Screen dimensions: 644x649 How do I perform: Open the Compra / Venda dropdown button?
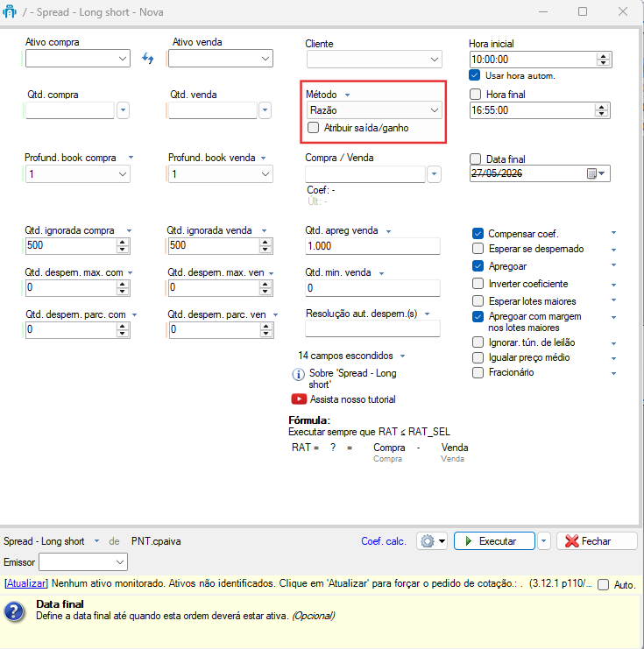[x=434, y=174]
